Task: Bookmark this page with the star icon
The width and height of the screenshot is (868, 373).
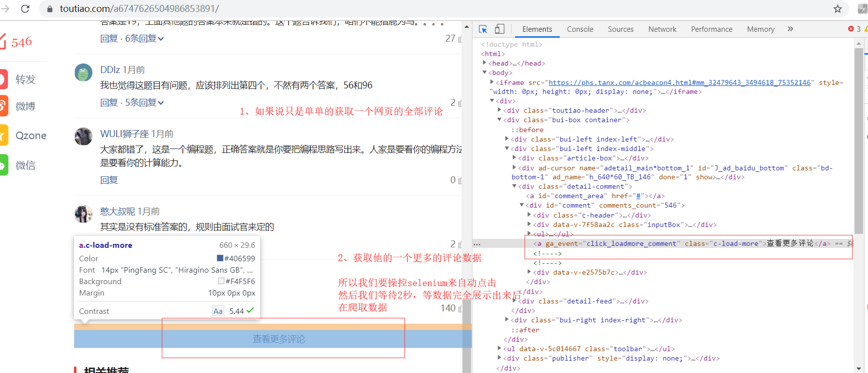Action: coord(838,8)
